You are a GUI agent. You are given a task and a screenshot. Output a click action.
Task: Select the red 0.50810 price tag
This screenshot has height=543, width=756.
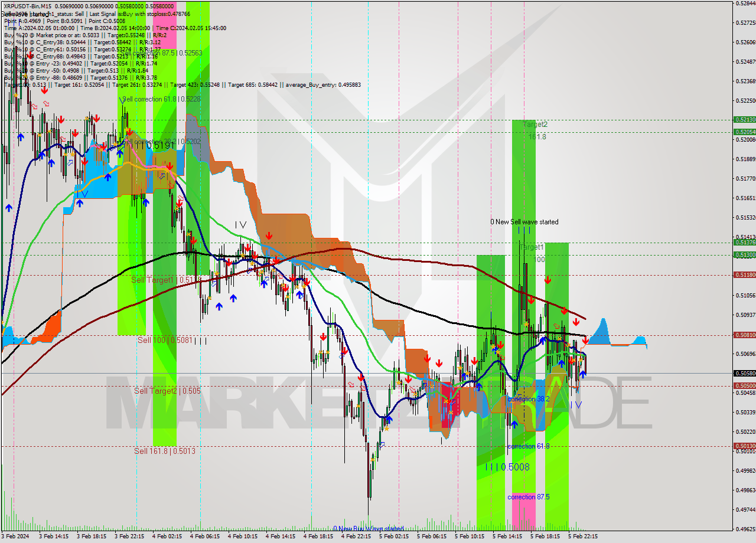pos(744,335)
